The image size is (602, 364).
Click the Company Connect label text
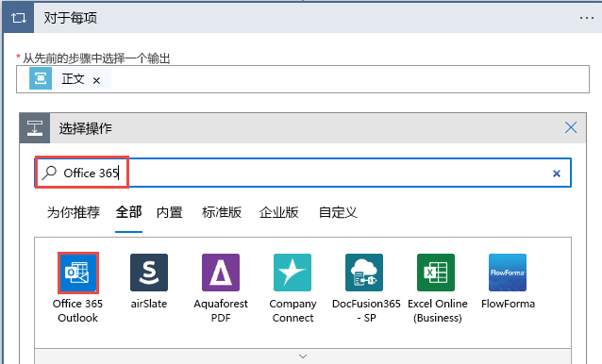pos(293,310)
